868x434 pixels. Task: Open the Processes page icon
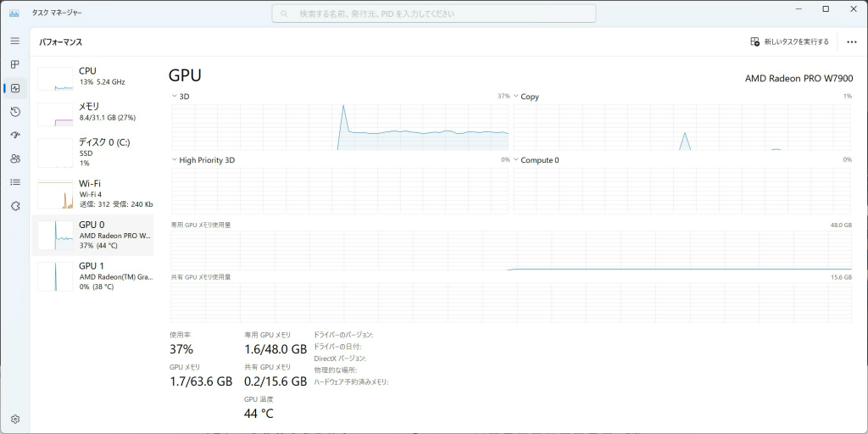[15, 64]
